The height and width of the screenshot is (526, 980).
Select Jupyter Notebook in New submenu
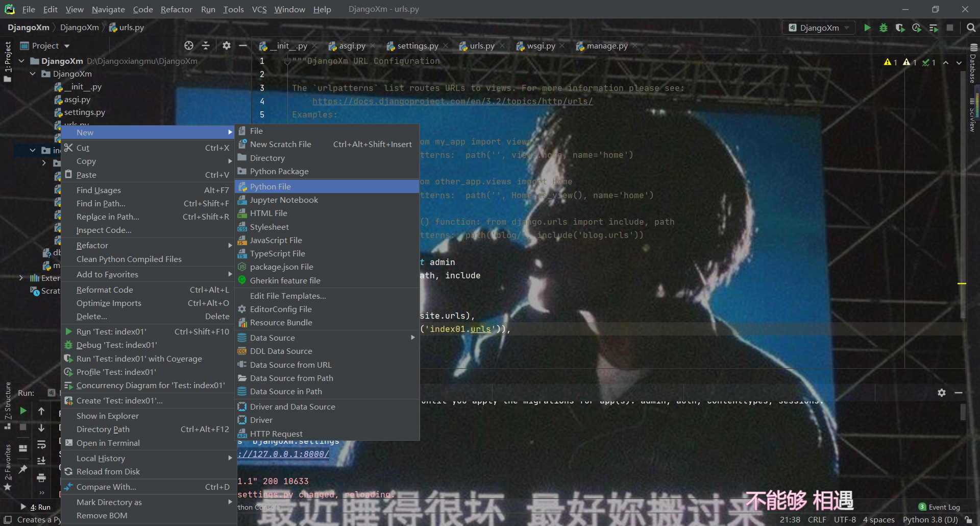click(x=327, y=200)
